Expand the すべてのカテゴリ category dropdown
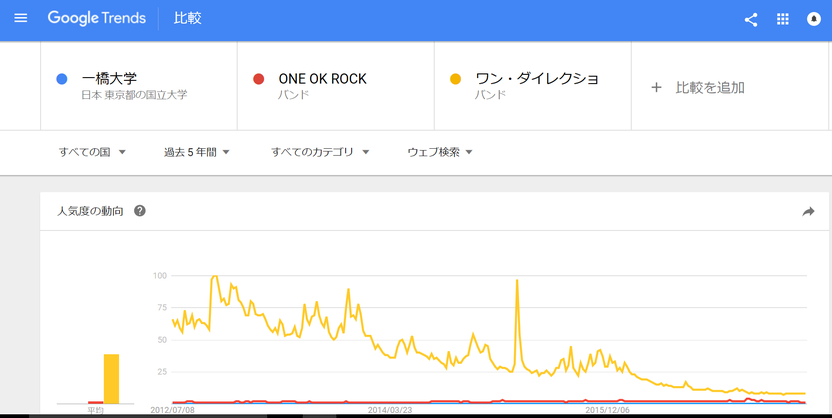This screenshot has height=418, width=832. (x=320, y=152)
